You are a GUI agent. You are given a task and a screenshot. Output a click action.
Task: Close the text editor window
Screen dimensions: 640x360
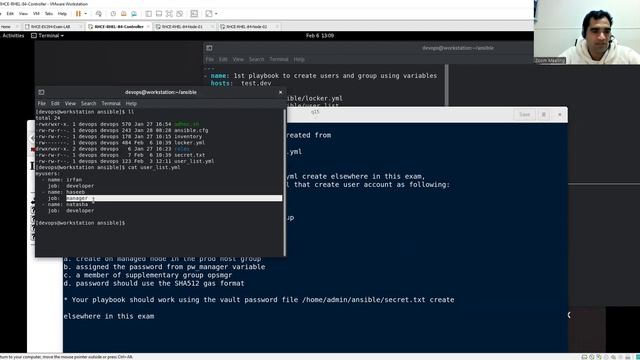(x=560, y=115)
